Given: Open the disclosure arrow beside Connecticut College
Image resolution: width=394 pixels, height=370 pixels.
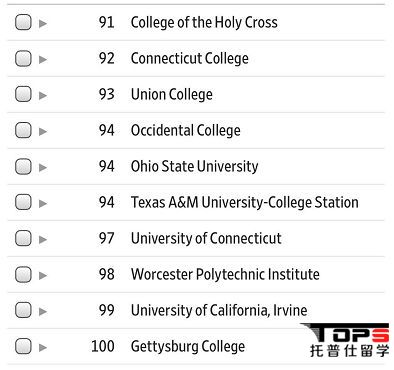Looking at the screenshot, I should click(43, 59).
